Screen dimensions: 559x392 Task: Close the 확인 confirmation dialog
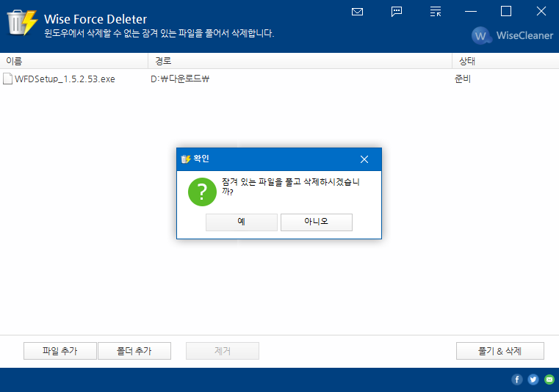[x=364, y=159]
